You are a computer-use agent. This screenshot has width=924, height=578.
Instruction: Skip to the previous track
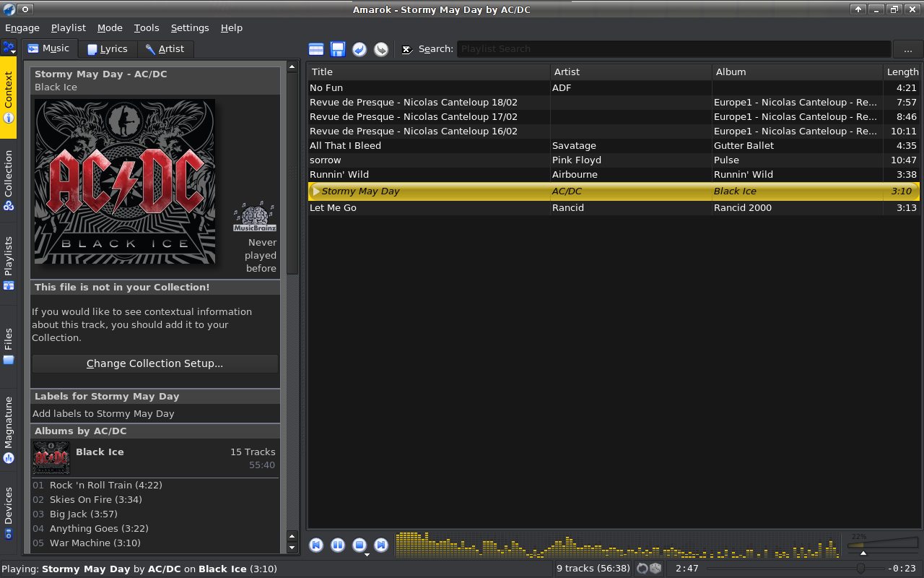[316, 545]
